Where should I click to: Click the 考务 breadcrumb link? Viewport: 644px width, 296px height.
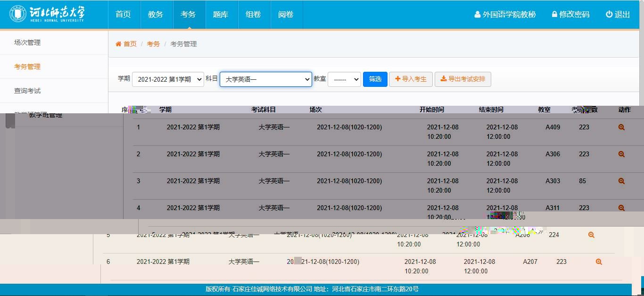coord(153,44)
